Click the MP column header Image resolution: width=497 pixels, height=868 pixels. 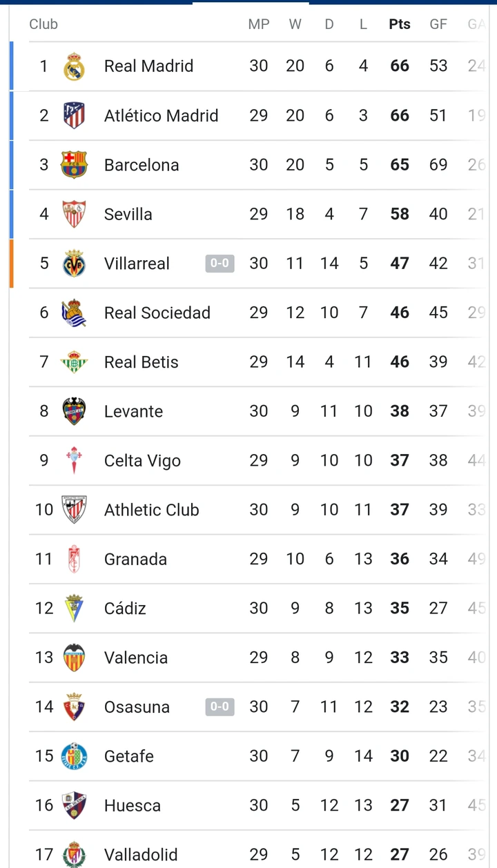258,24
